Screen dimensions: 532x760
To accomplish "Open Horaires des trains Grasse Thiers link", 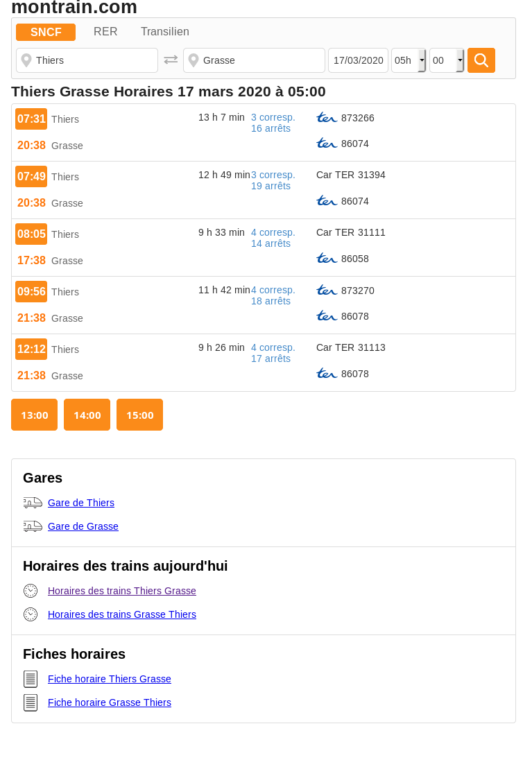I will coord(122,614).
